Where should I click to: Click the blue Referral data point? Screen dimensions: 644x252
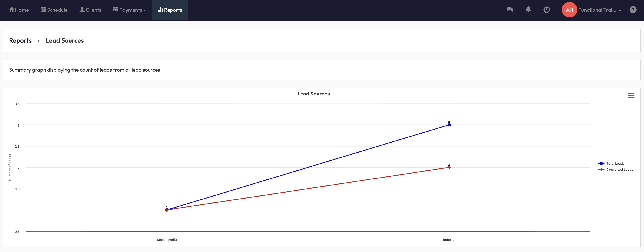449,125
